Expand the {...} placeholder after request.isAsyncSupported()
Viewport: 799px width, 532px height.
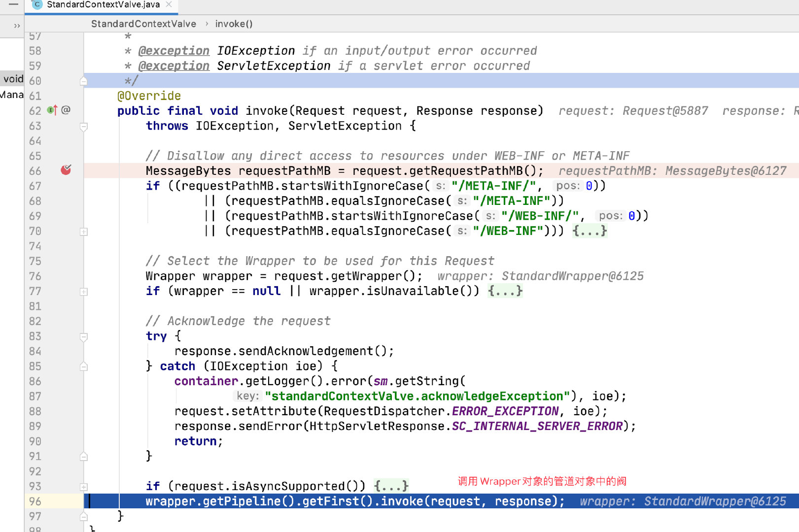pyautogui.click(x=391, y=486)
